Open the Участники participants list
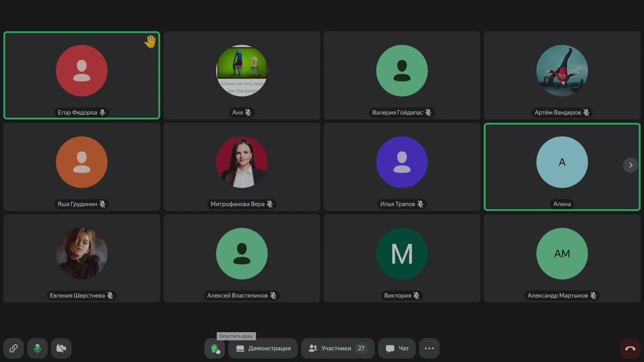 338,348
